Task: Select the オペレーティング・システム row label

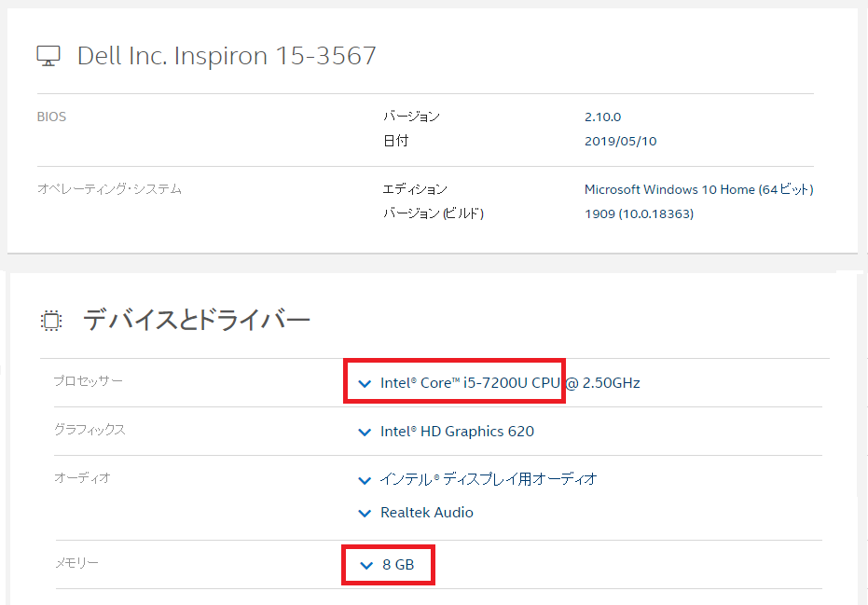Action: coord(109,189)
